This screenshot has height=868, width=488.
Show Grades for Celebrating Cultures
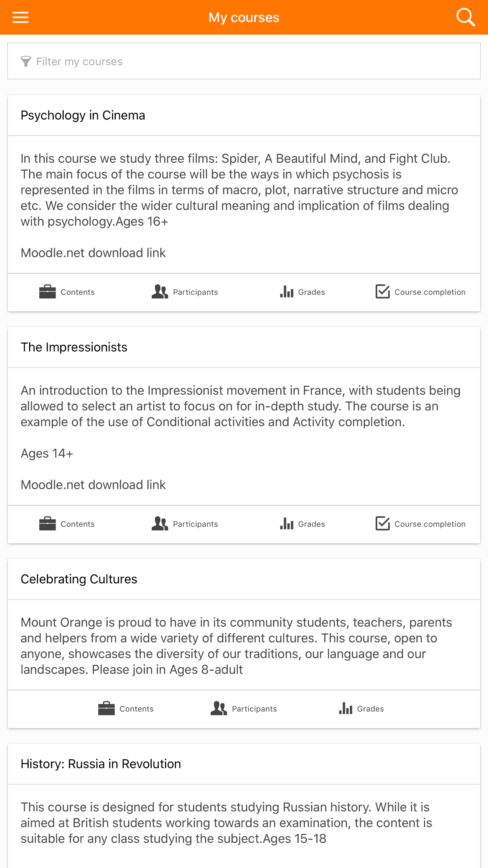click(361, 709)
